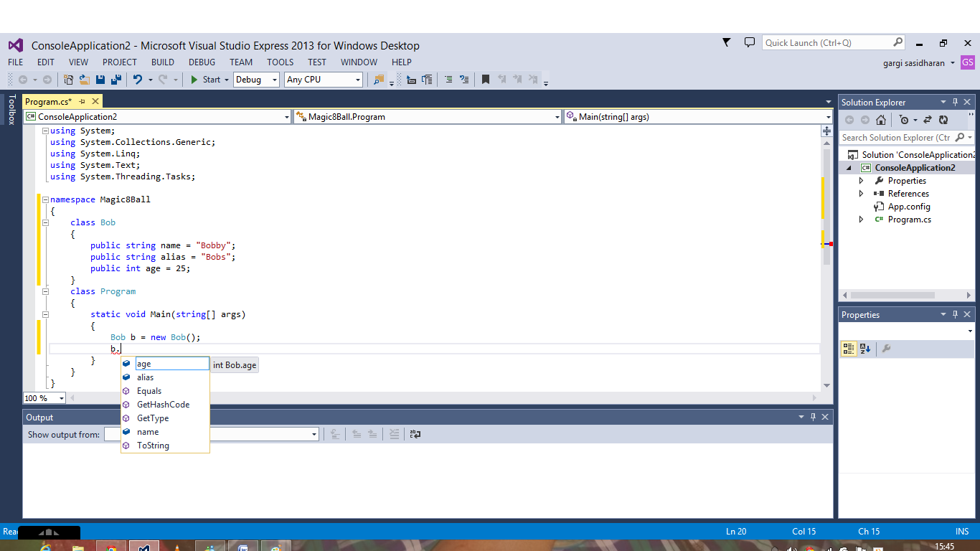The height and width of the screenshot is (551, 980).
Task: Click the Undo icon on the toolbar
Action: click(138, 79)
